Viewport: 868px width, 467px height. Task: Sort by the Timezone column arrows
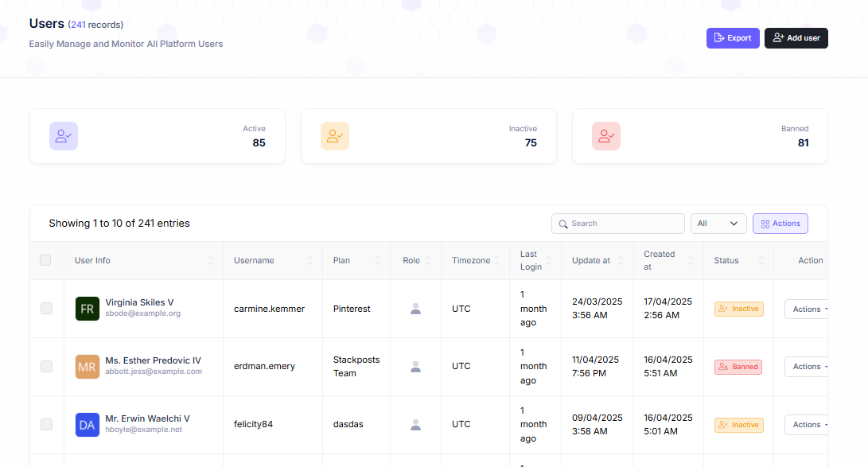[497, 261]
